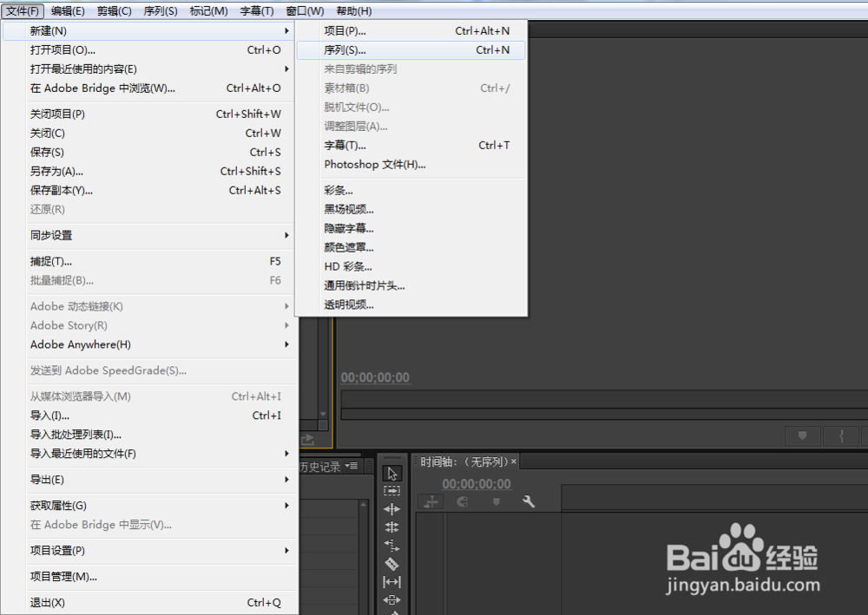Click the program monitor time ruler bar
The image size is (868, 615).
click(604, 399)
